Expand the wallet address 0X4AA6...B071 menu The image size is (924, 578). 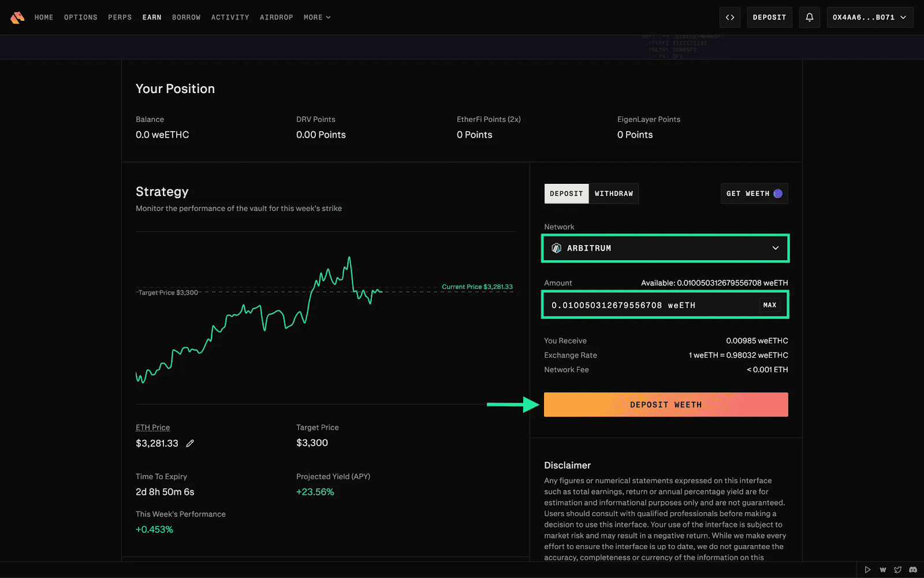(870, 17)
